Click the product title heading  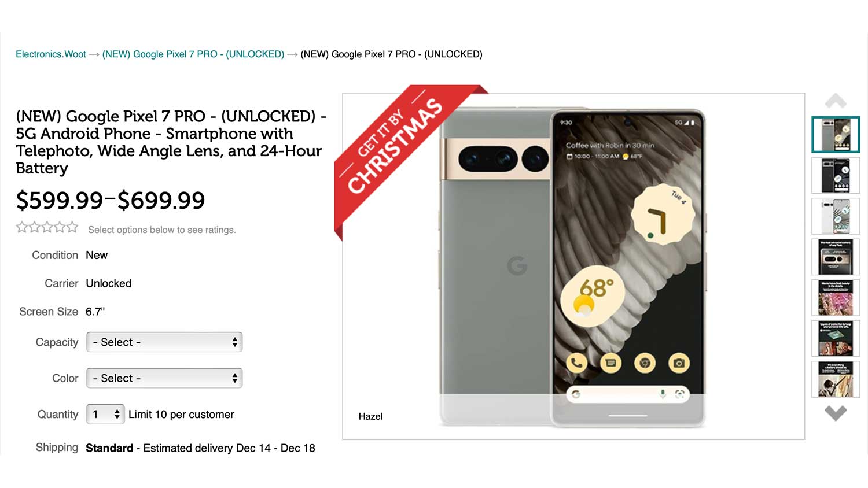pos(171,142)
